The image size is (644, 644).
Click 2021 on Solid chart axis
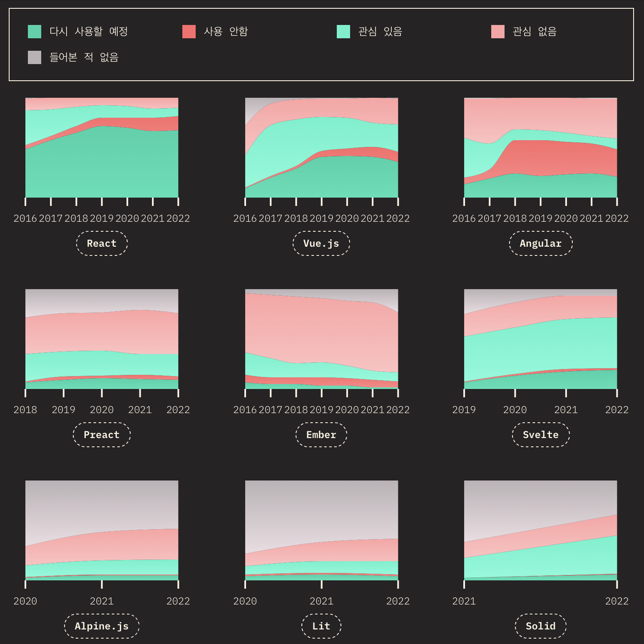click(464, 601)
